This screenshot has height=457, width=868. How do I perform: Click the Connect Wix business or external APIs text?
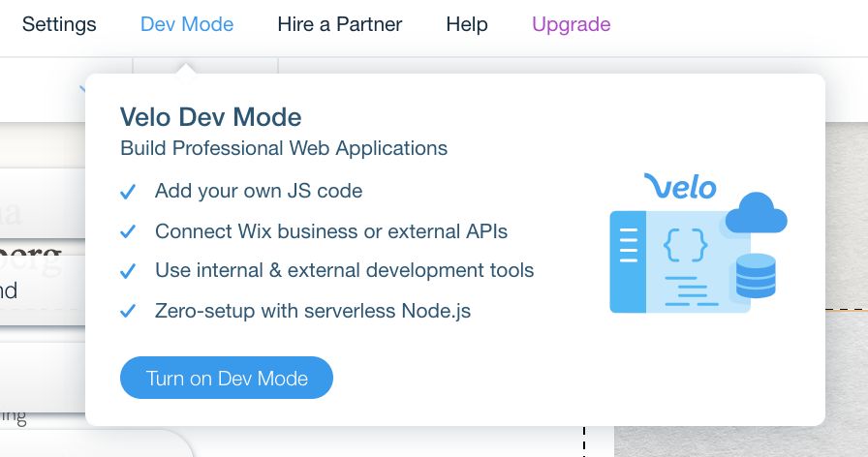(x=331, y=231)
